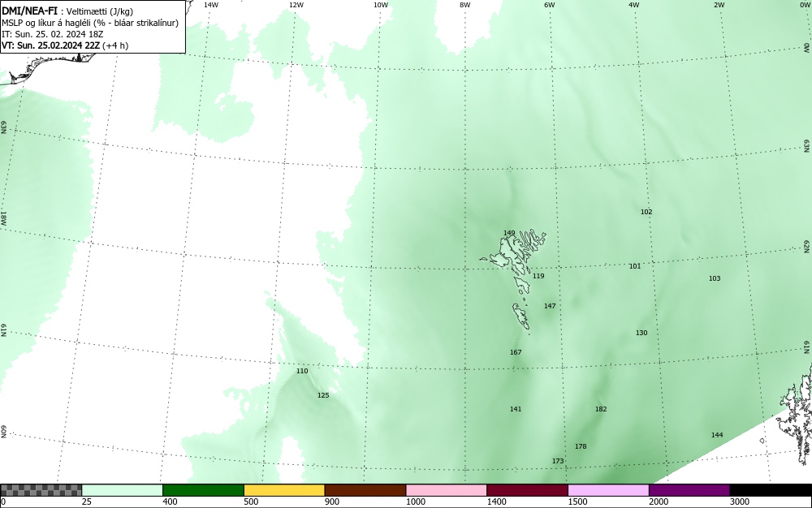Screen dimensions: 812x508
Task: Click the value 103 on the map
Action: tap(715, 278)
